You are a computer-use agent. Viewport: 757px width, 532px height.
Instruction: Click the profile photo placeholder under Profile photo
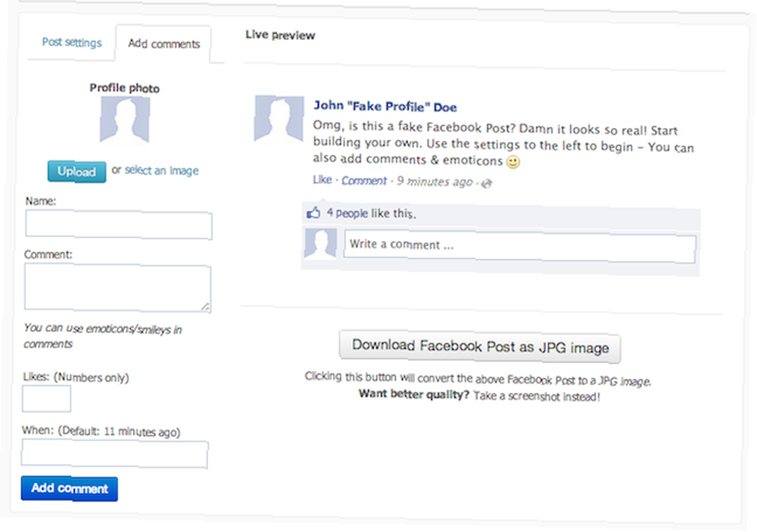125,120
